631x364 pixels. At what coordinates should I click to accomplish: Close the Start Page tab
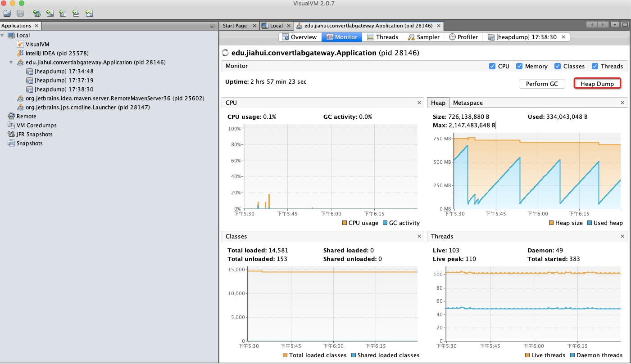coord(254,26)
